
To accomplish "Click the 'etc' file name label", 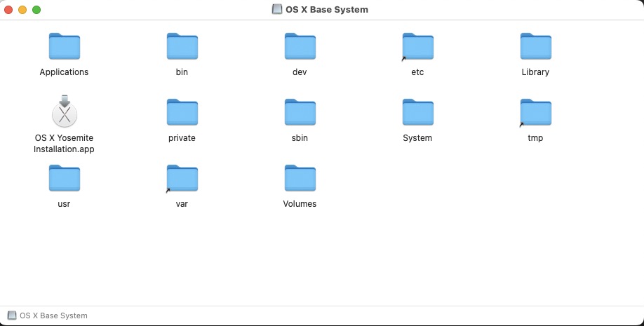I will (417, 72).
